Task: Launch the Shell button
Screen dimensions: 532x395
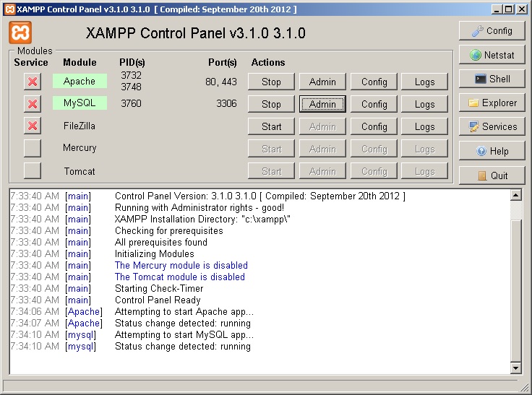Action: (492, 79)
